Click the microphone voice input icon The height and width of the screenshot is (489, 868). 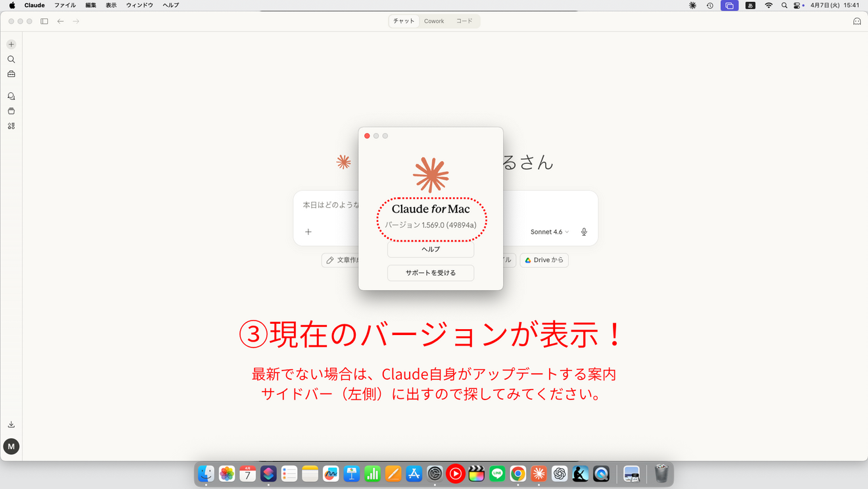tap(584, 232)
